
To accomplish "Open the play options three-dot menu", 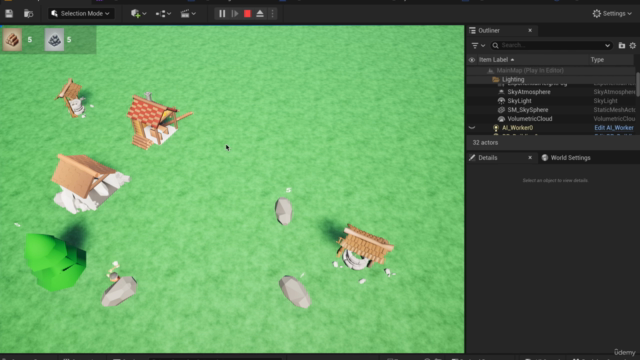I will pyautogui.click(x=272, y=14).
